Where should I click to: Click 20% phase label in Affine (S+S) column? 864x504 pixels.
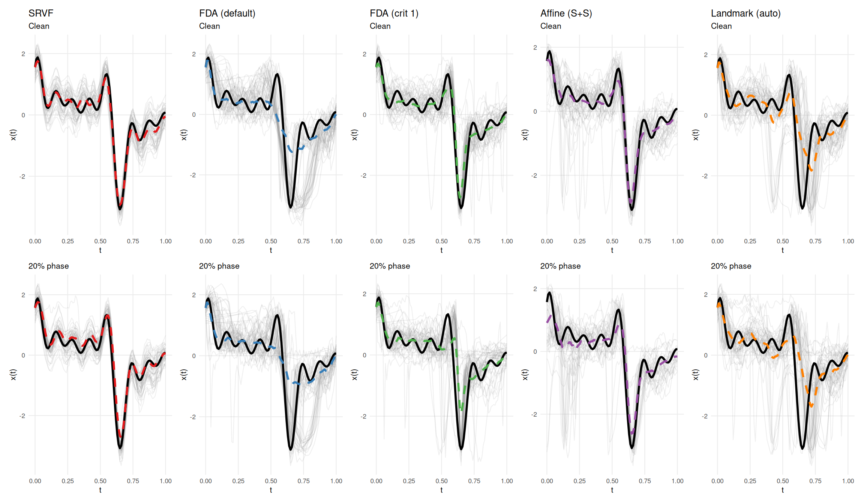pos(560,266)
